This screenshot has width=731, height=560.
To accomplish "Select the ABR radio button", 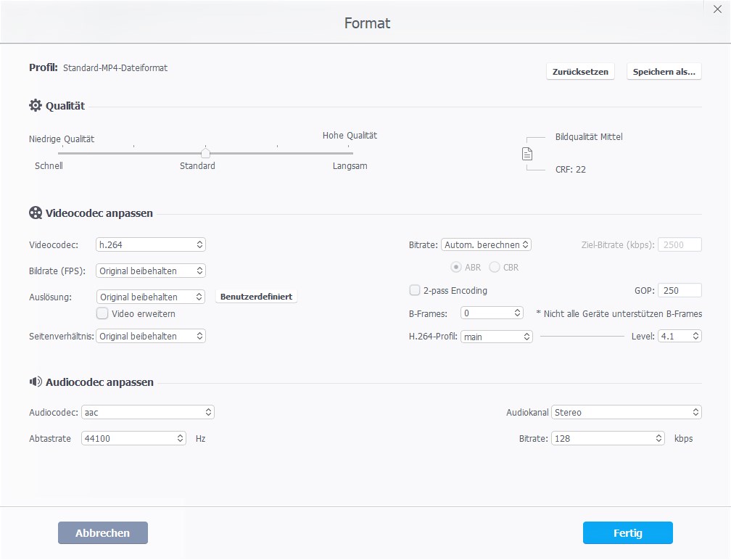I will 456,267.
